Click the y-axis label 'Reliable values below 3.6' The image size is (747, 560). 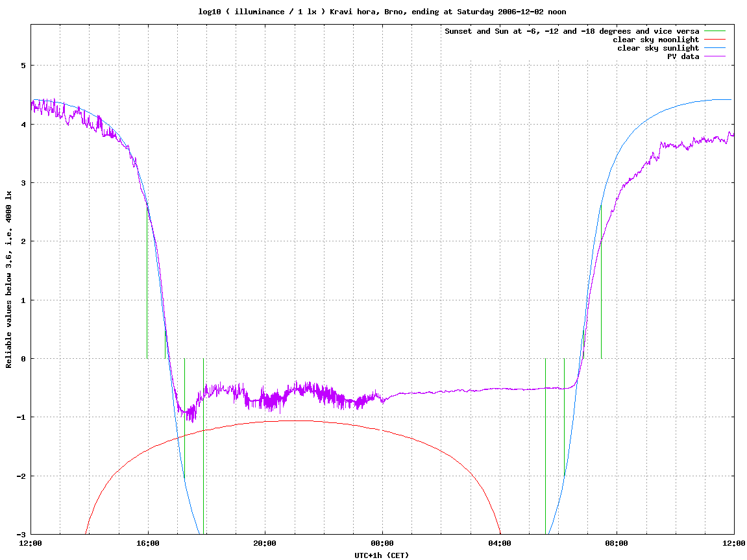pyautogui.click(x=8, y=280)
